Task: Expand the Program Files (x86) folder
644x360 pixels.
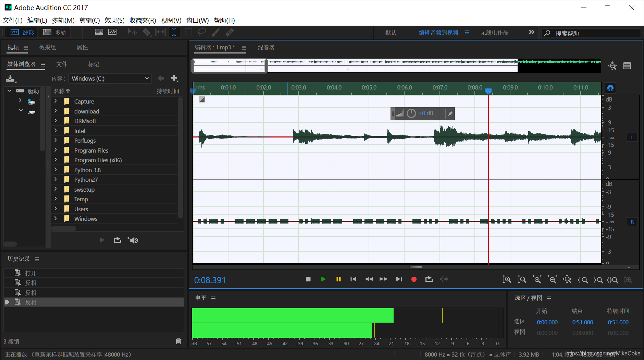Action: 55,160
